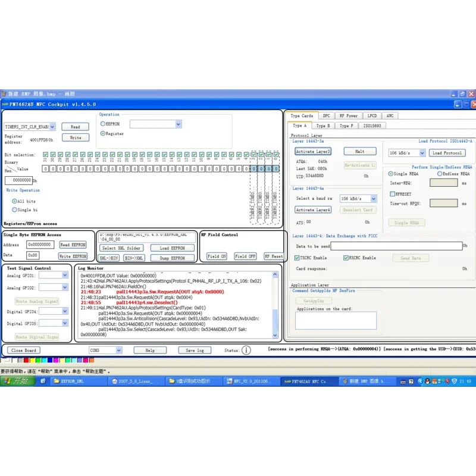Click the Halt button

tap(360, 151)
